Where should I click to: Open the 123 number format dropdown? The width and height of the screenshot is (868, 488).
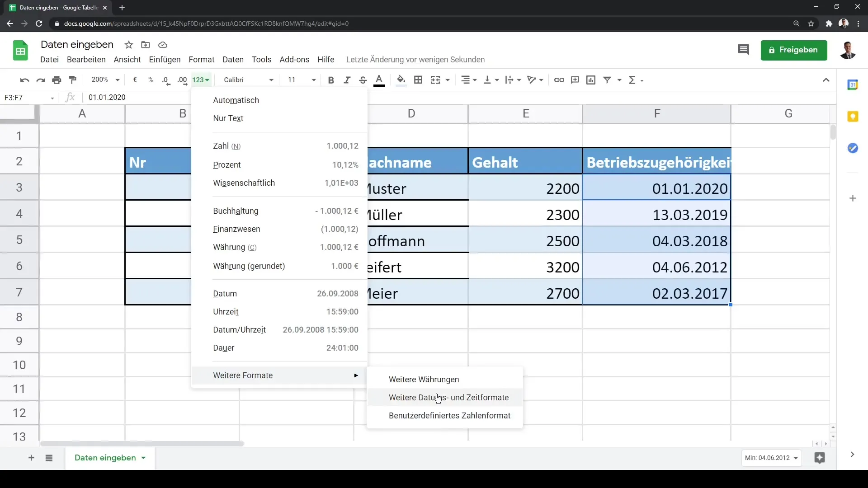[201, 80]
